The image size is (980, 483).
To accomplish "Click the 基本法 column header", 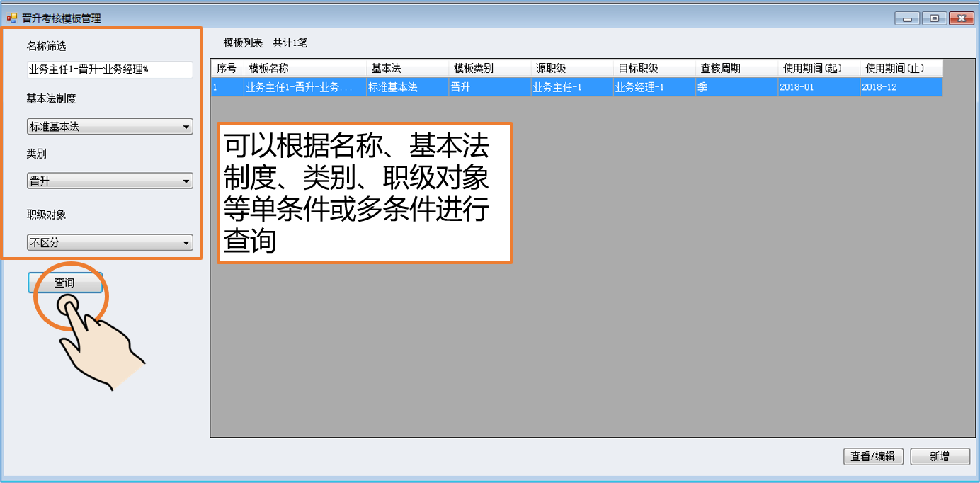I will pyautogui.click(x=407, y=69).
